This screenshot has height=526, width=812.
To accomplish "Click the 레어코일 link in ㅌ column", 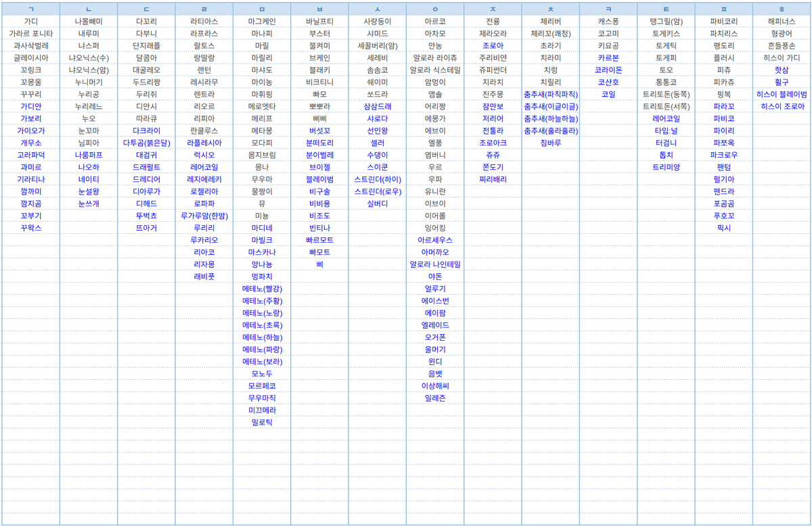I will [666, 118].
